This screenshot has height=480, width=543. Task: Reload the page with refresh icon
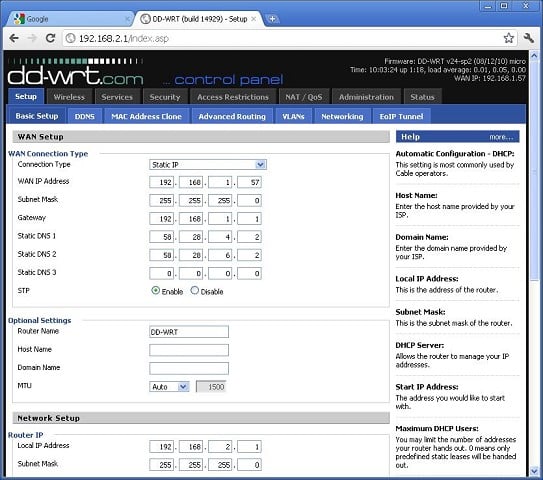coord(51,38)
